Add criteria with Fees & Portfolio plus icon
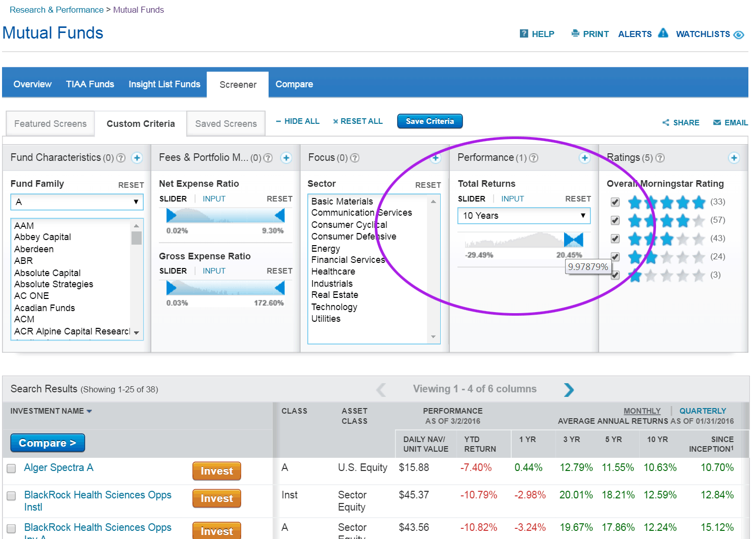The width and height of the screenshot is (756, 539). point(286,158)
